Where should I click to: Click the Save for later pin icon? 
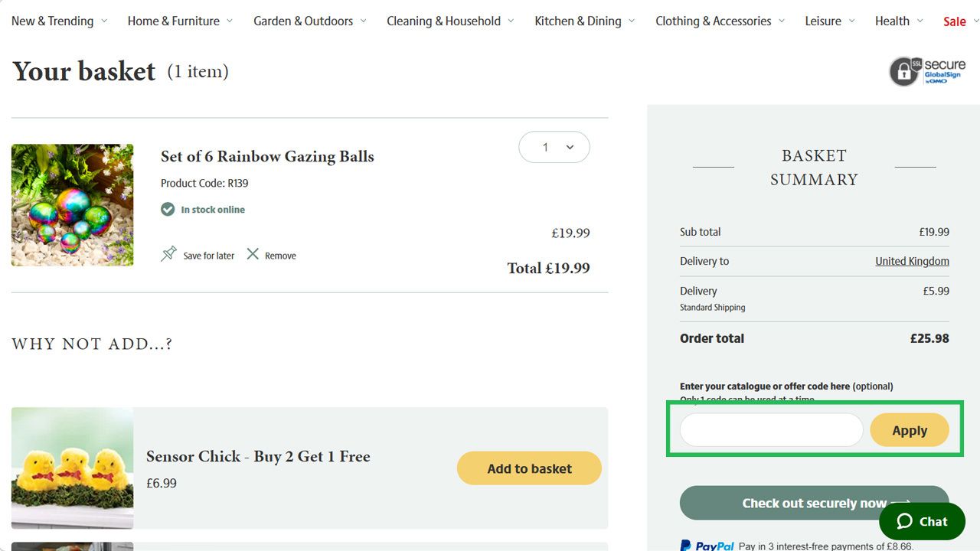click(169, 253)
